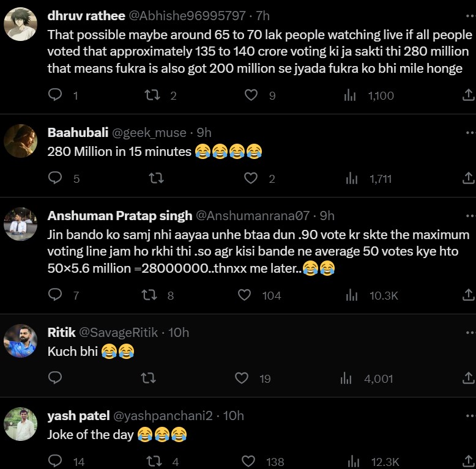Image resolution: width=476 pixels, height=469 pixels.
Task: Reply to Baahubali's 280 Million tweet
Action: tap(55, 179)
